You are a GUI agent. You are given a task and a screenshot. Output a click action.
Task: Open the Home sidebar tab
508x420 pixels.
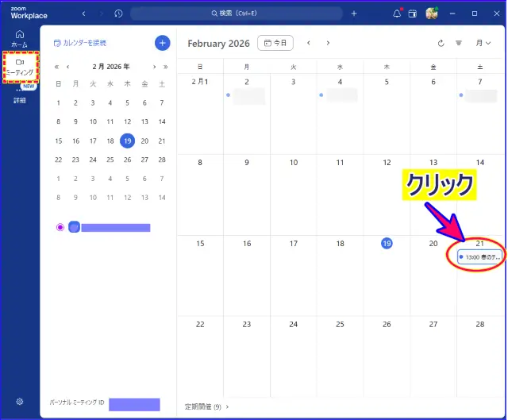click(19, 39)
